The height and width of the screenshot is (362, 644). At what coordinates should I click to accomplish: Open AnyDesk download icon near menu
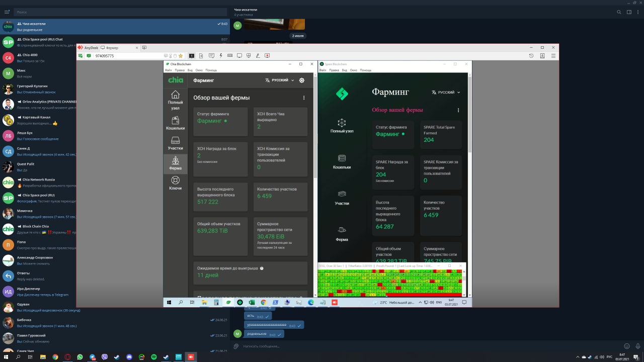pos(542,55)
